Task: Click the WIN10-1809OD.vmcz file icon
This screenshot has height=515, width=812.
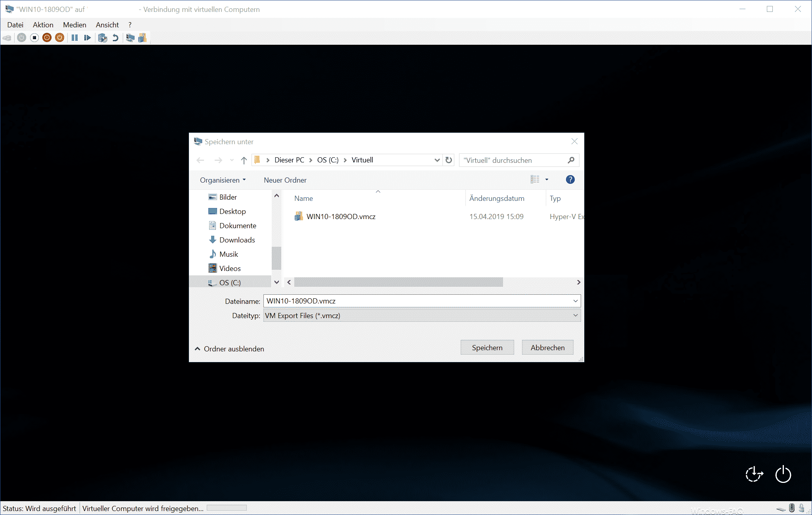Action: 299,216
